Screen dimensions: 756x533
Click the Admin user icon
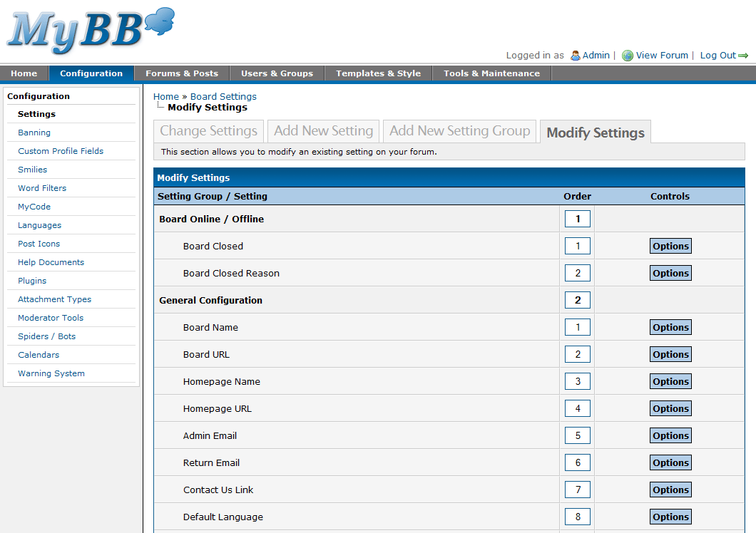575,55
